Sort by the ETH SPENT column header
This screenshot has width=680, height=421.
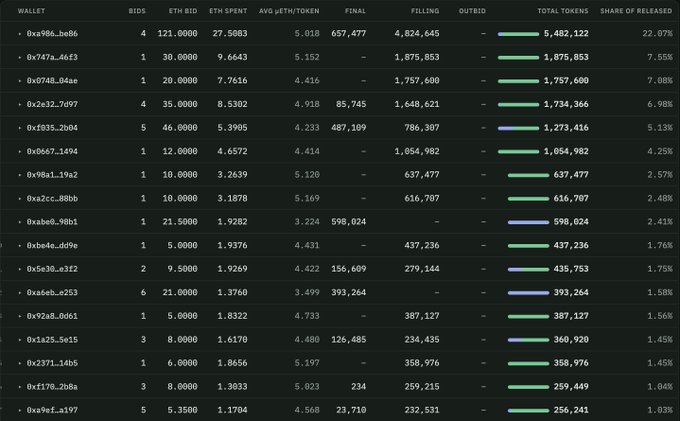228,11
